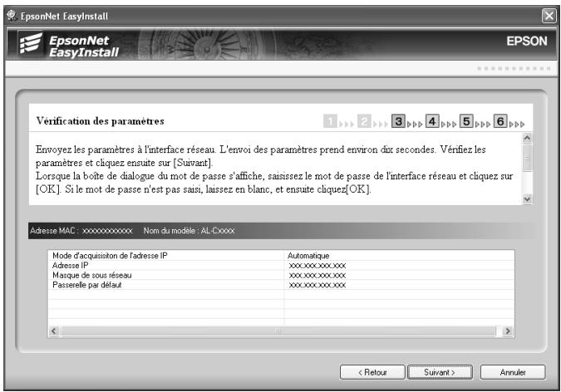The height and width of the screenshot is (392, 561).
Task: Click the EPSON brand logo
Action: [x=527, y=42]
